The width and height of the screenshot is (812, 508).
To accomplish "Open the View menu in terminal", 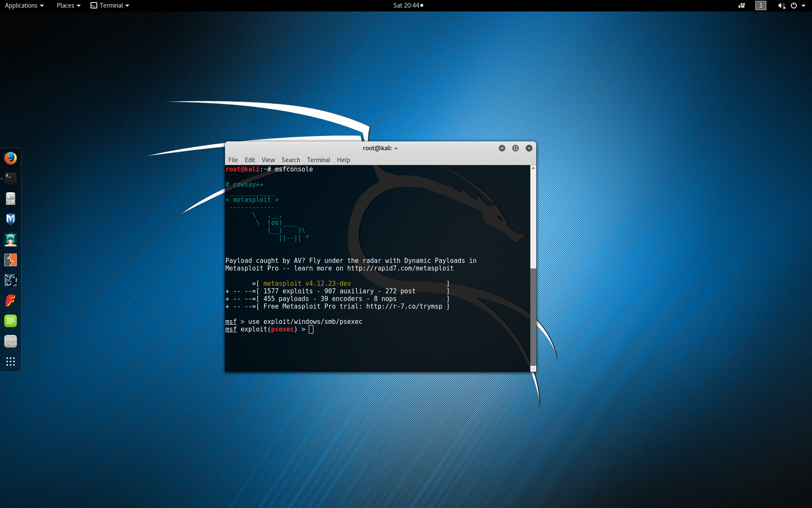I will pos(268,160).
